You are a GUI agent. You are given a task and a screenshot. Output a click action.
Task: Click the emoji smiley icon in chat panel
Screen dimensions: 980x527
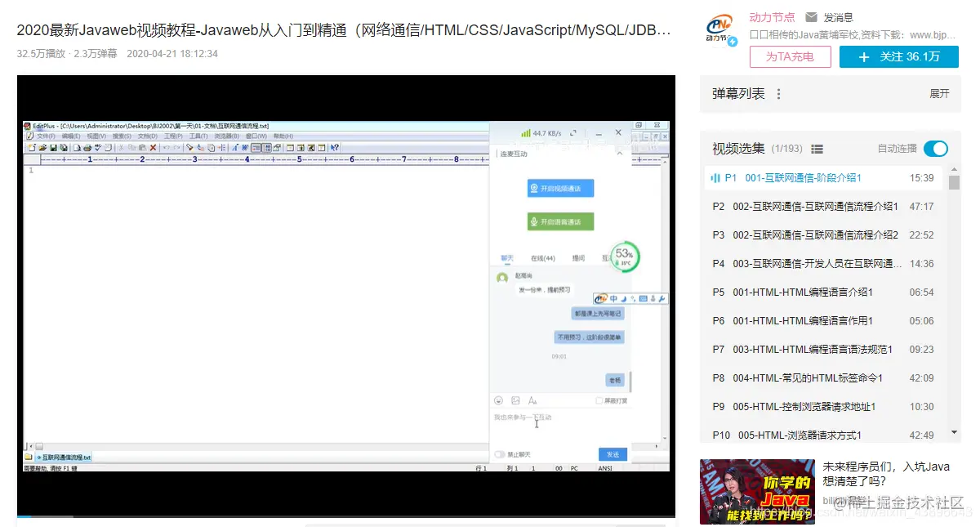(499, 400)
